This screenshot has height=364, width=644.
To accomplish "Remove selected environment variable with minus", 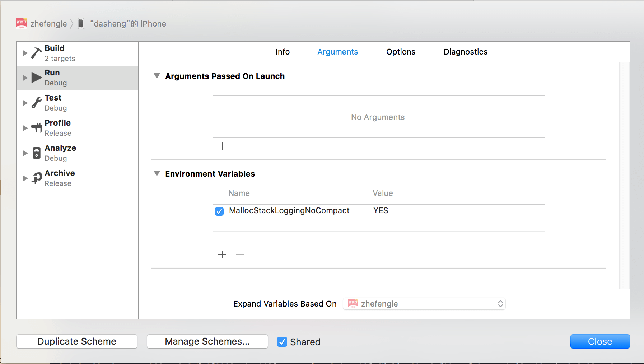I will click(x=240, y=255).
